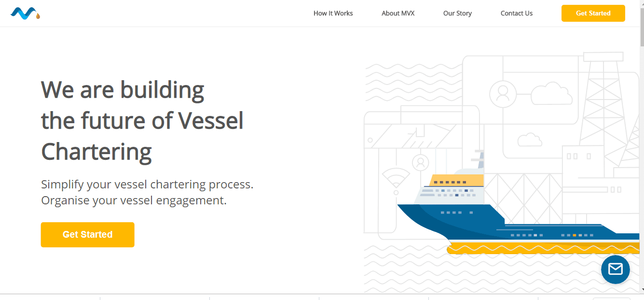This screenshot has height=300, width=644.
Task: Click the MVX wave logo
Action: (x=25, y=14)
